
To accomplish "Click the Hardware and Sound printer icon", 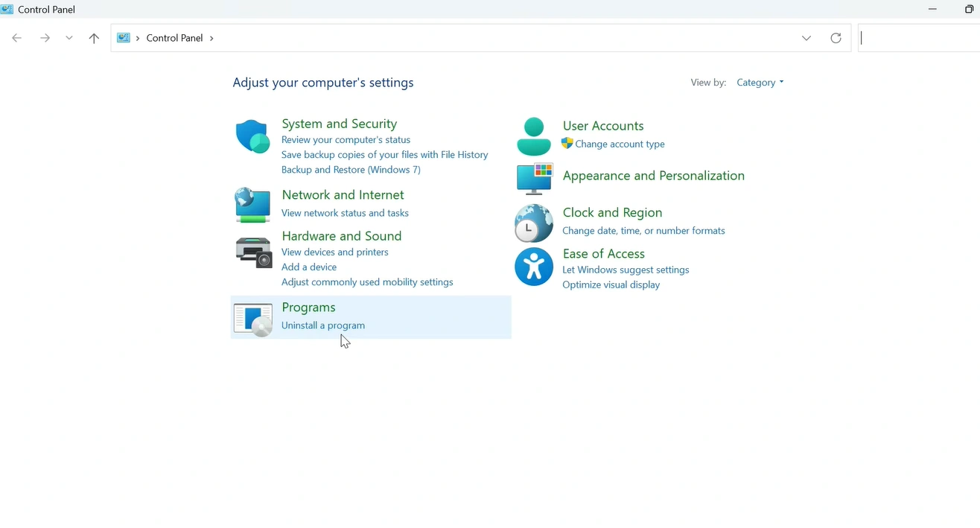I will (x=253, y=252).
